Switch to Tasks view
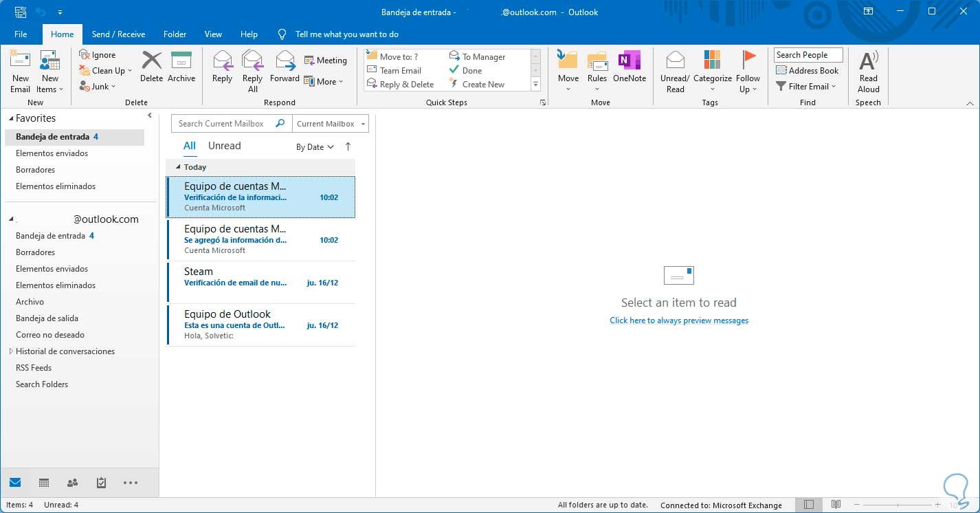The image size is (980, 513). pos(101,483)
